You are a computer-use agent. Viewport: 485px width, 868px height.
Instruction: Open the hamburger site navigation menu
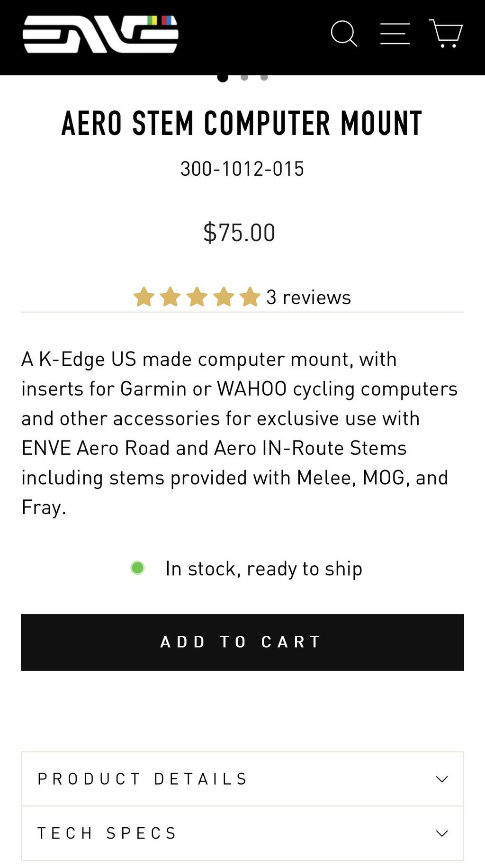click(395, 34)
